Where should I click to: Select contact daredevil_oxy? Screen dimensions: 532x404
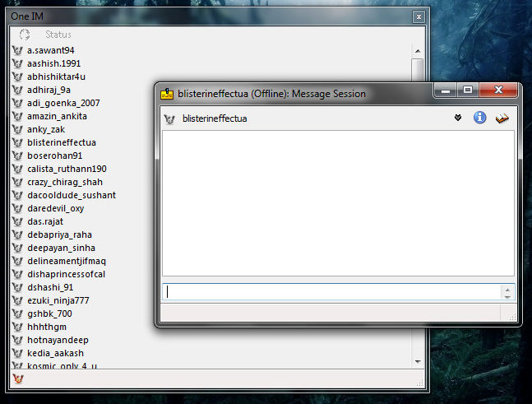[x=56, y=208]
